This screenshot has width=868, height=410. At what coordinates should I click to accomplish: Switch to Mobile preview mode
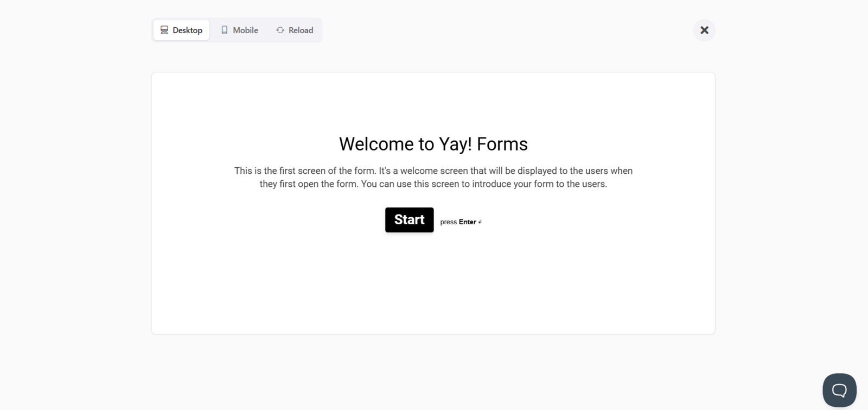click(x=239, y=30)
